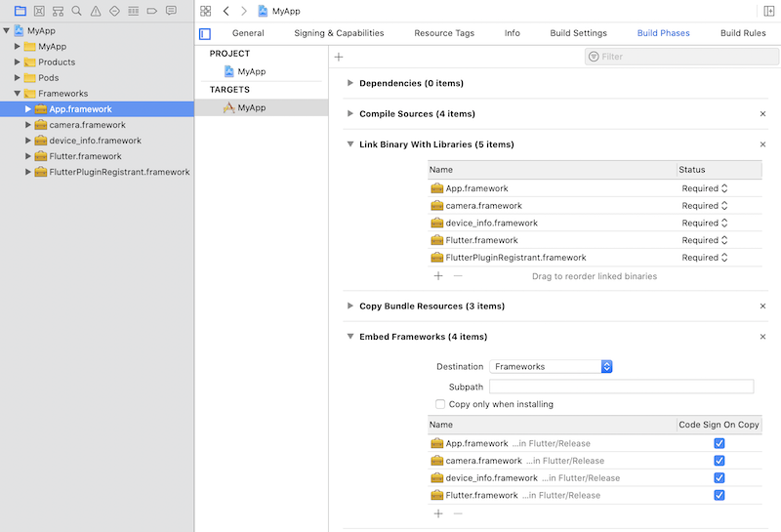Open the Report navigator speech-bubble icon
This screenshot has width=781, height=532.
coord(171,11)
